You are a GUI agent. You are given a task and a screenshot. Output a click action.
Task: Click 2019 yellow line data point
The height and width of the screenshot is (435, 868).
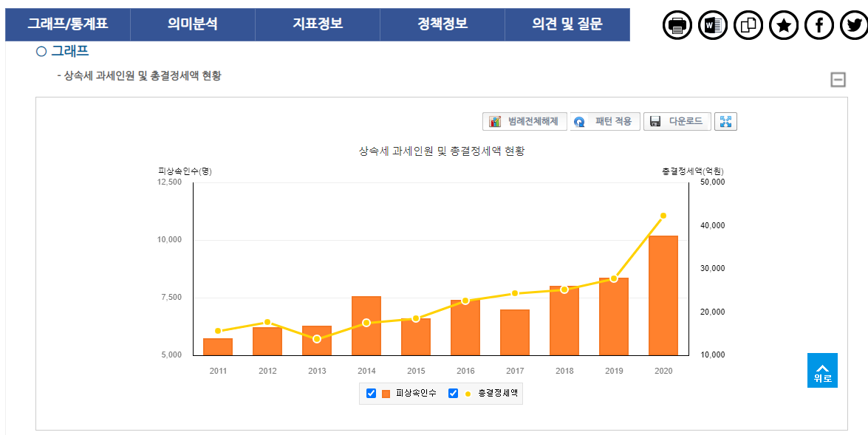tap(614, 278)
